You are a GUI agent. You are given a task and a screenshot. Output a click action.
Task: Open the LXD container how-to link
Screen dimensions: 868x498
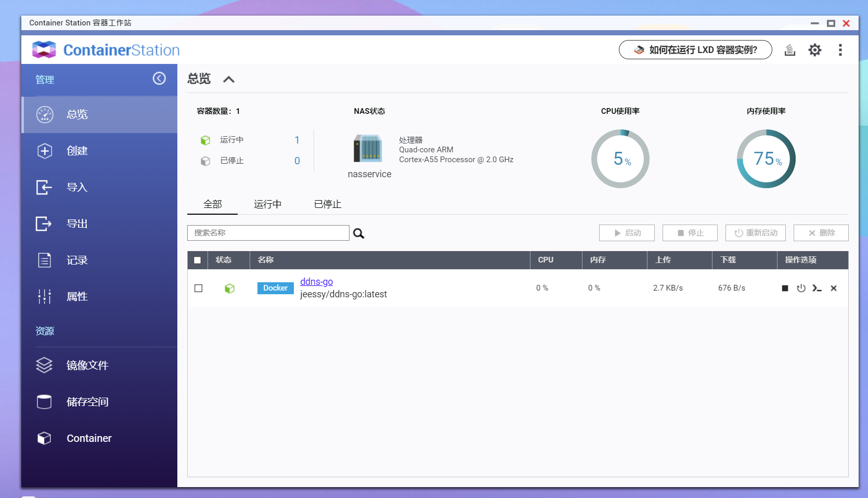tap(695, 50)
